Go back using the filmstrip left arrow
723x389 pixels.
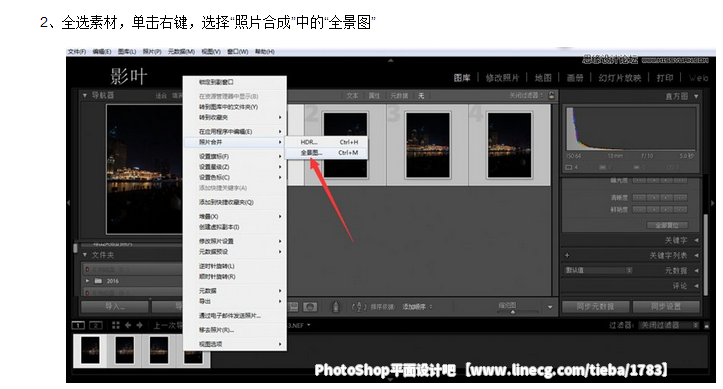coord(128,325)
